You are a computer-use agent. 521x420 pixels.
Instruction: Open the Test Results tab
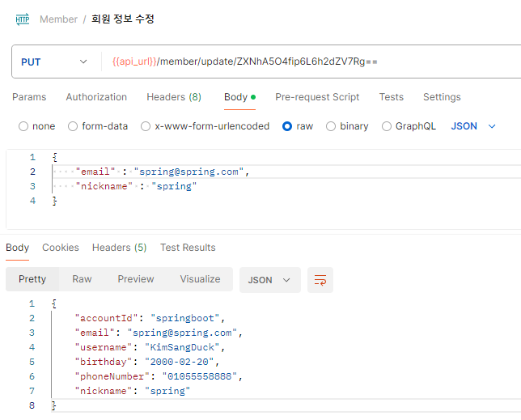click(188, 248)
